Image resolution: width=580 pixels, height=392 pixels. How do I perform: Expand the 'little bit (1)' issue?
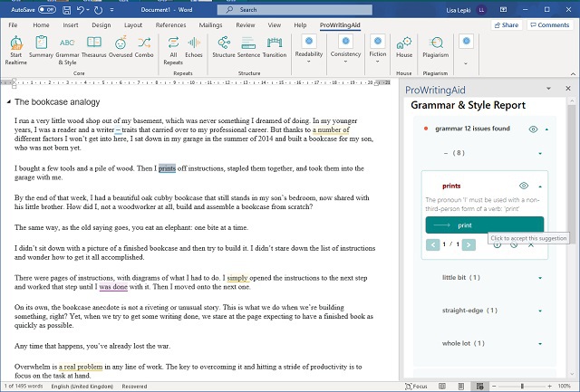pos(540,278)
